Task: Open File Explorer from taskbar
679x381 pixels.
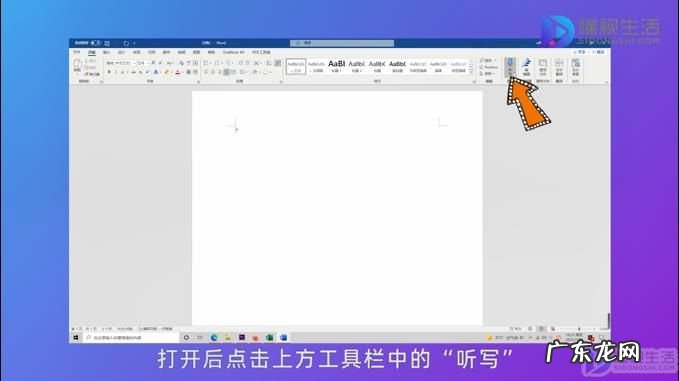Action: tap(228, 337)
